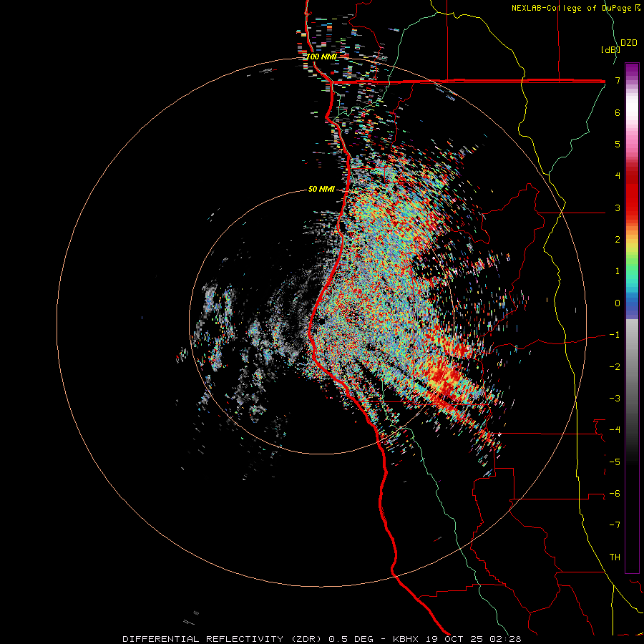
Task: Click the "5" value on color scale
Action: click(x=618, y=144)
